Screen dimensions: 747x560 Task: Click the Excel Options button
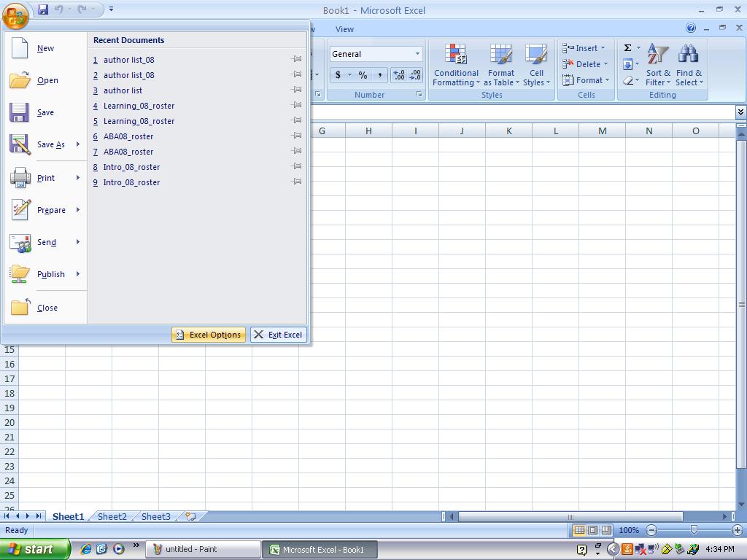(209, 335)
